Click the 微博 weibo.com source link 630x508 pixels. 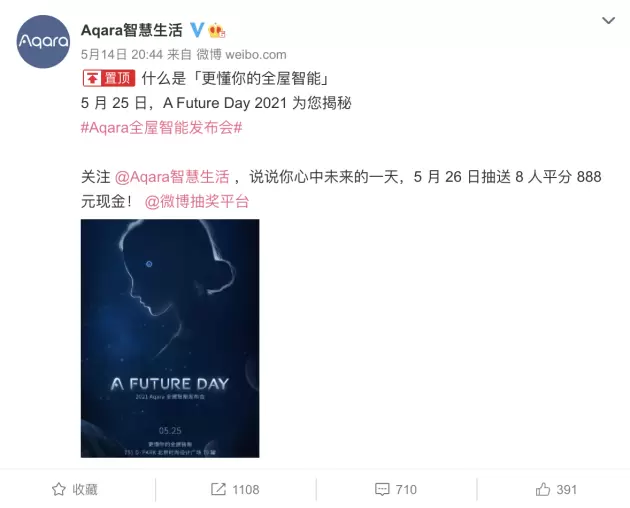coord(241,54)
